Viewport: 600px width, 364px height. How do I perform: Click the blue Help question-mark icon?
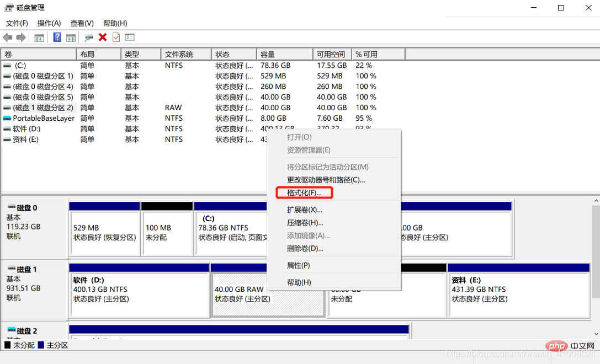[x=57, y=38]
